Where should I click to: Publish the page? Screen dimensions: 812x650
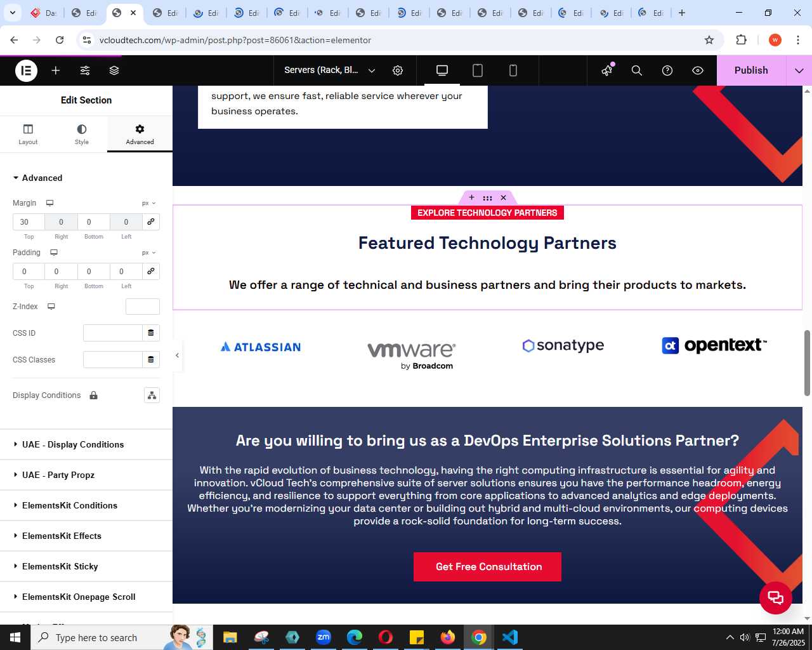[751, 70]
